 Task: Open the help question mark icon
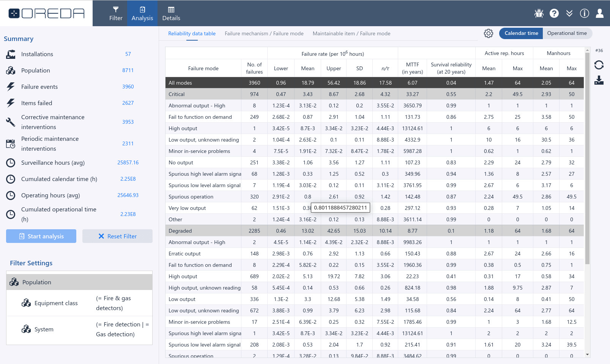click(x=554, y=13)
